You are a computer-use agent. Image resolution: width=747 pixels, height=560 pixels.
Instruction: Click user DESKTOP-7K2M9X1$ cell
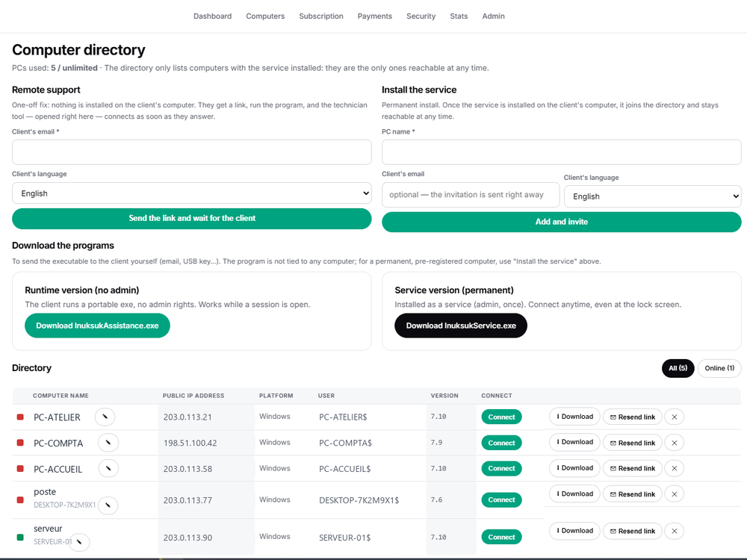(359, 500)
